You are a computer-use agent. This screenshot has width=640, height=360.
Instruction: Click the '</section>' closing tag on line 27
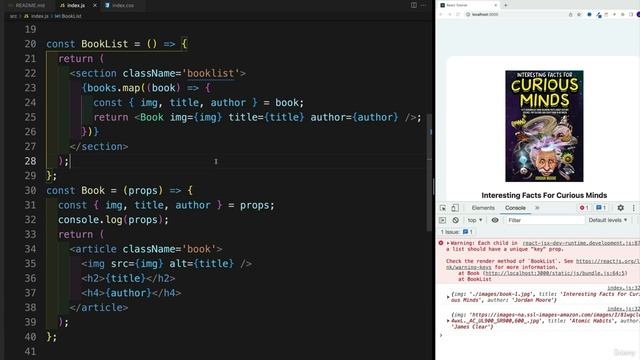coord(99,147)
